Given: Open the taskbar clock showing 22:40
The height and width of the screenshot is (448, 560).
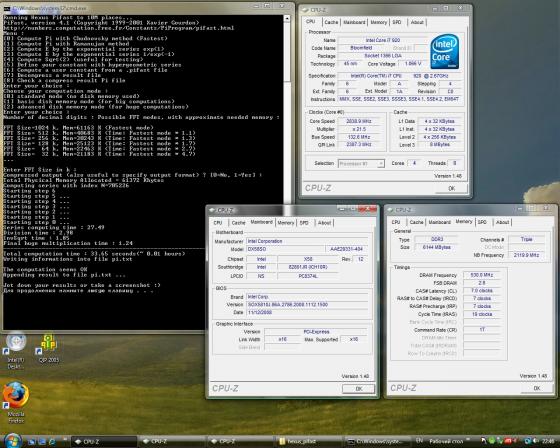Looking at the screenshot, I should pos(549,441).
